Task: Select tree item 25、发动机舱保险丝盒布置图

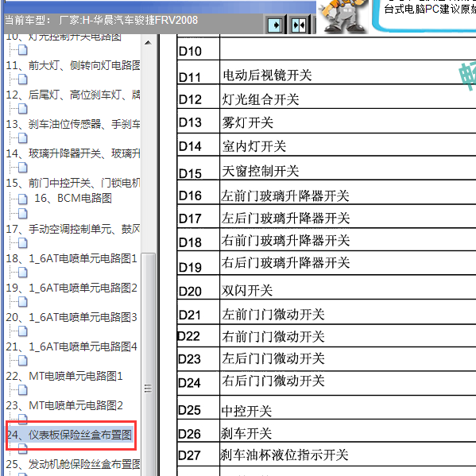Action: 73,464
